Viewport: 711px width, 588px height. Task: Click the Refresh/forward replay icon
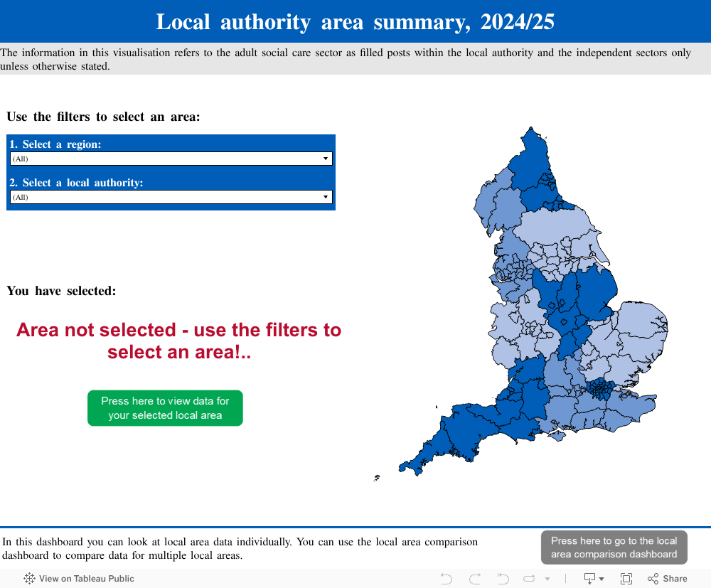529,579
